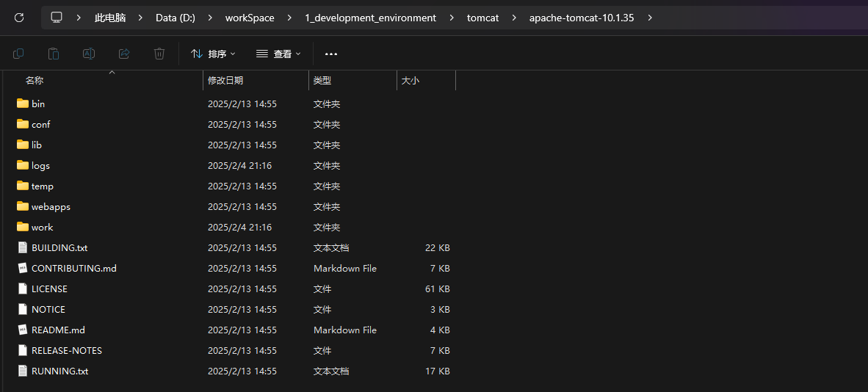
Task: Sort by the 修改日期 column header
Action: [225, 81]
